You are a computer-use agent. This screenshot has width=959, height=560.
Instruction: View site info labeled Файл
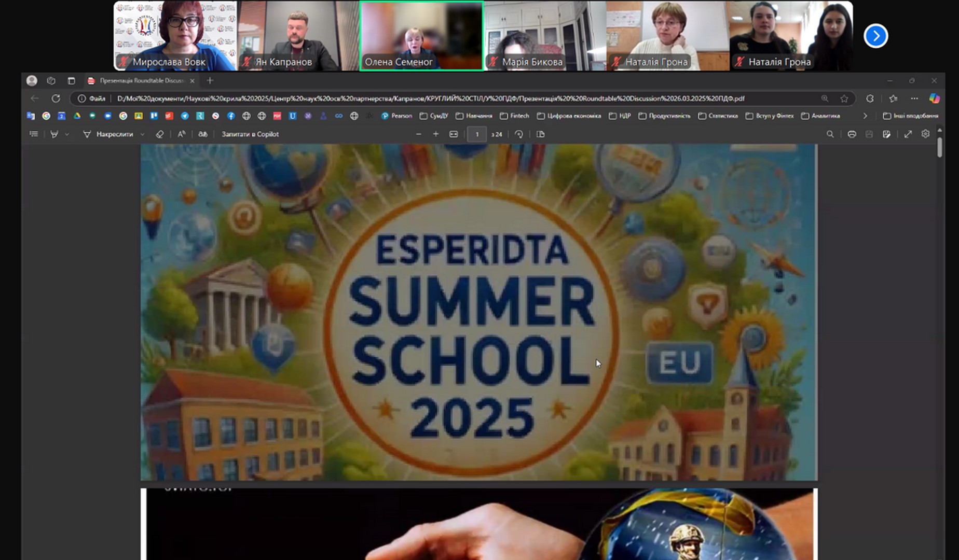92,99
